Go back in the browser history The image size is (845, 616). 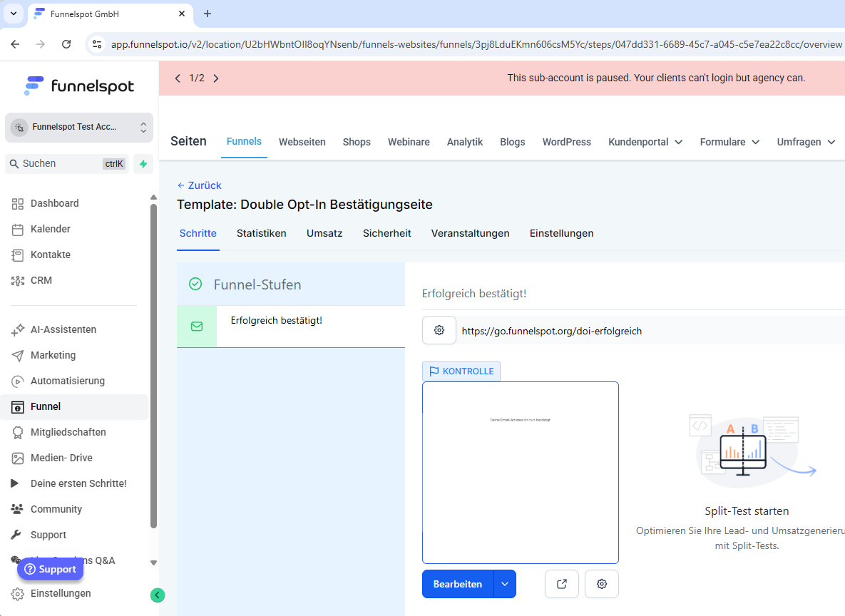coord(15,44)
